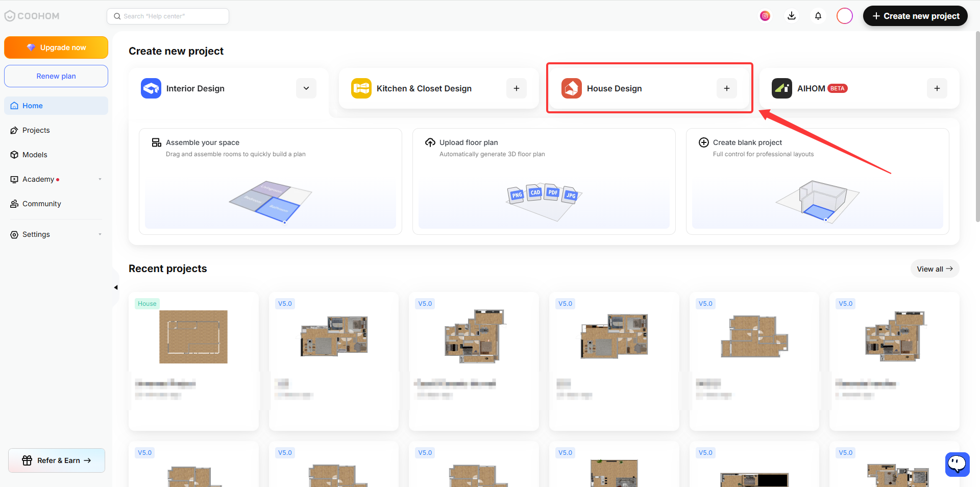Click the AIHOM app icon
Image resolution: width=980 pixels, height=487 pixels.
pos(782,88)
